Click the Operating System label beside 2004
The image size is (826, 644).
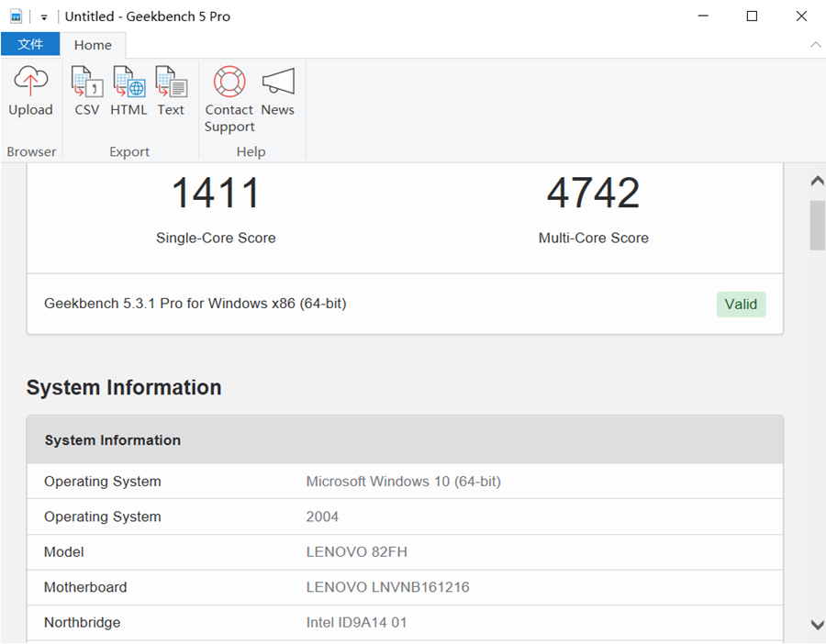[103, 516]
